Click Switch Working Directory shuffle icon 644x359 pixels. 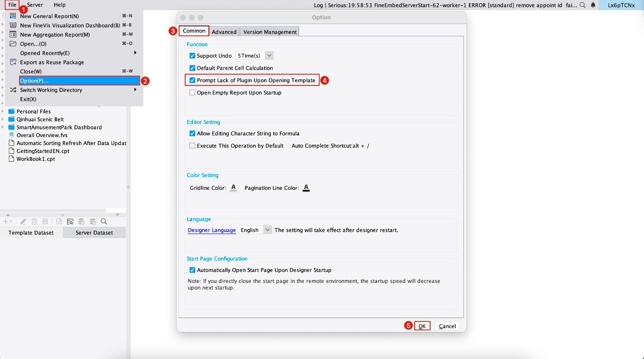pos(13,90)
